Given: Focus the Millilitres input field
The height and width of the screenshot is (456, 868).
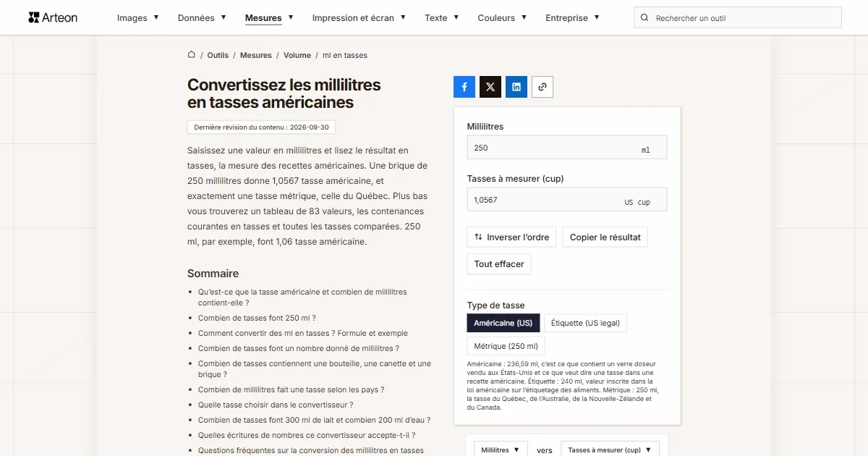Looking at the screenshot, I should tap(567, 148).
